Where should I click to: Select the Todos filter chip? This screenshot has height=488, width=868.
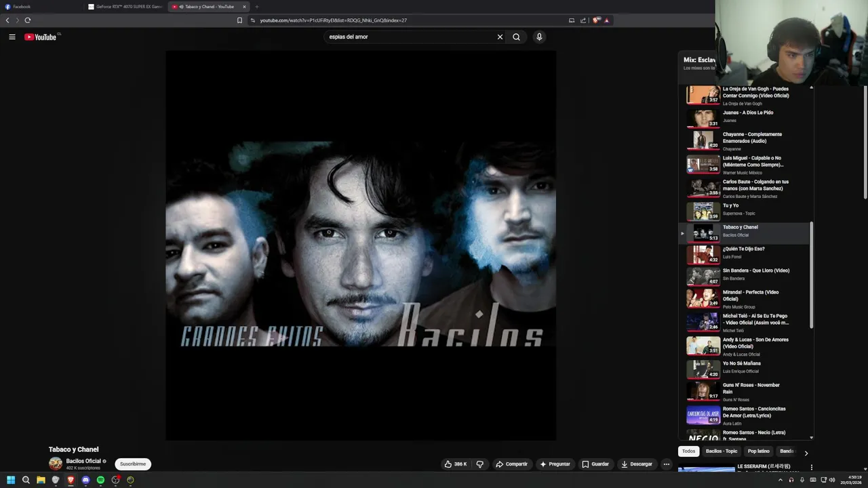coord(688,451)
